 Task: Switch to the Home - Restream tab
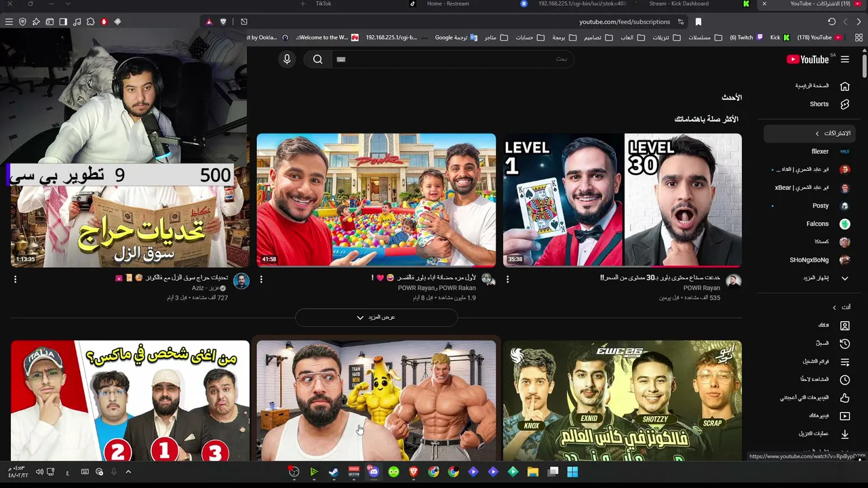[x=448, y=4]
